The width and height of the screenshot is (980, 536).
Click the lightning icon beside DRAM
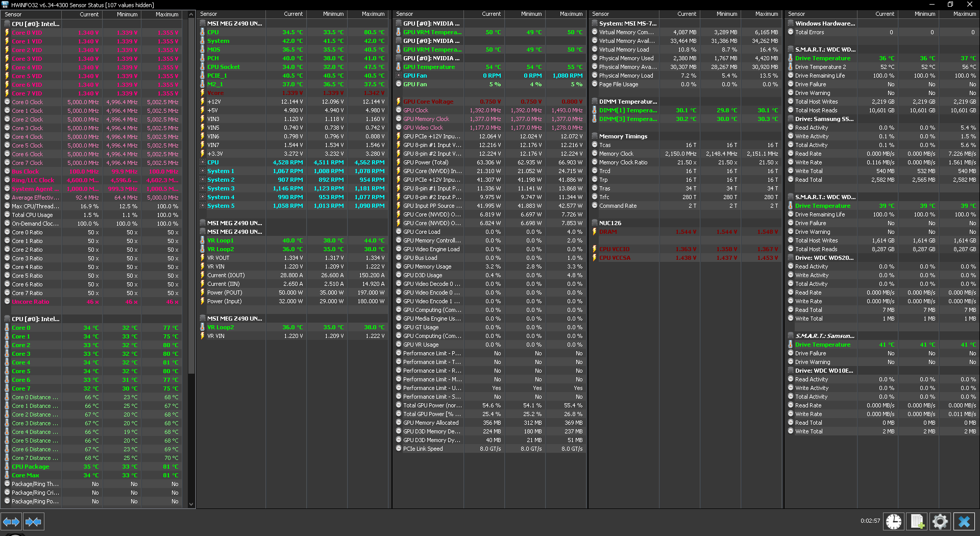pyautogui.click(x=595, y=232)
